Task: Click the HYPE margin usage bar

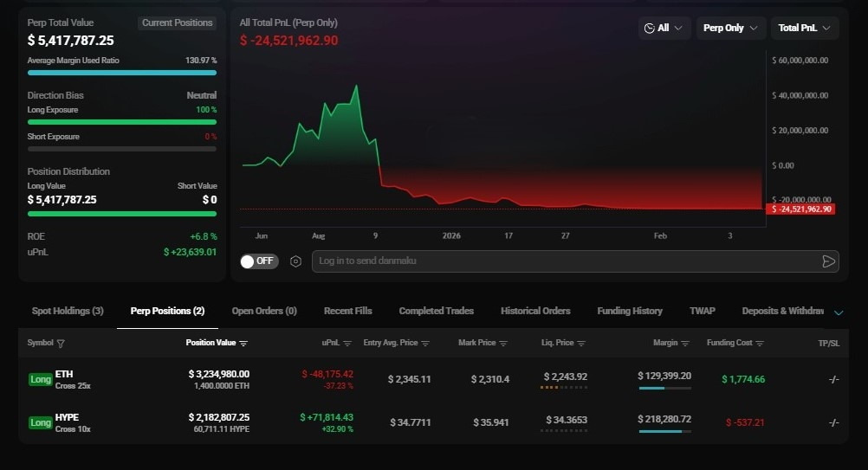Action: coord(664,431)
